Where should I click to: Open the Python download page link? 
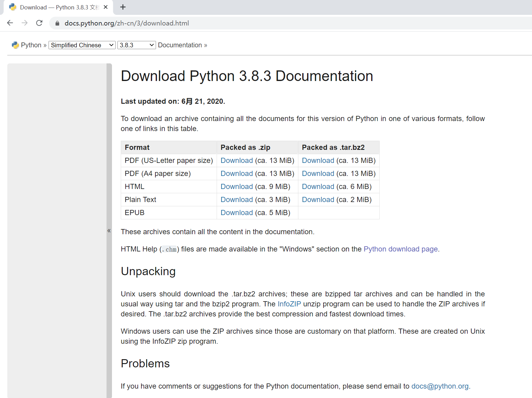pyautogui.click(x=401, y=249)
